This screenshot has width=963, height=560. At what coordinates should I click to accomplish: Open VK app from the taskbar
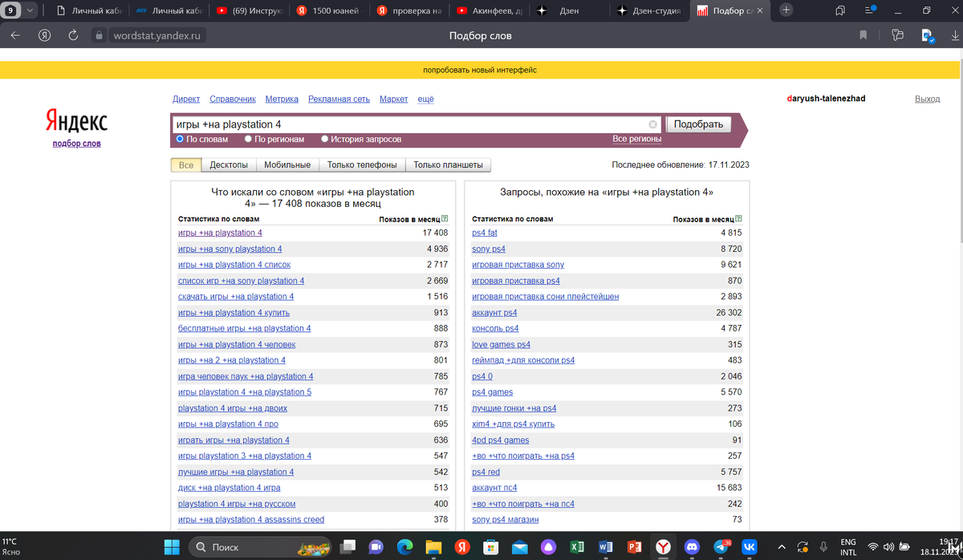[x=750, y=546]
